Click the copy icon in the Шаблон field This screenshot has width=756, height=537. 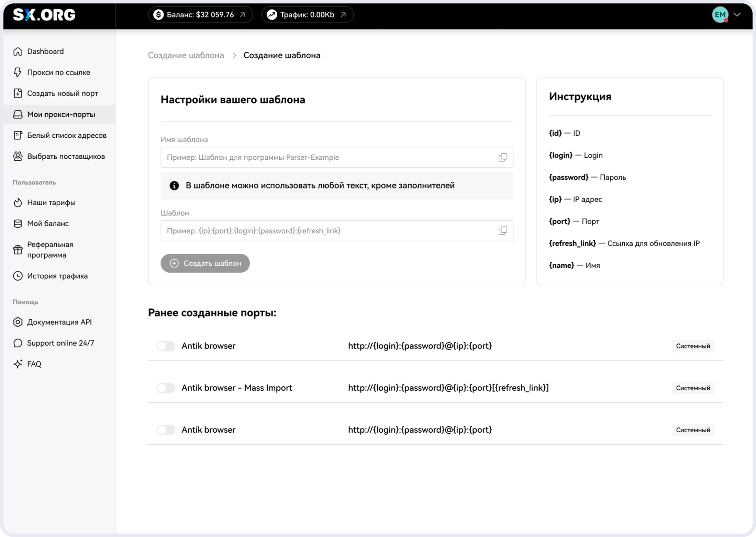click(502, 231)
